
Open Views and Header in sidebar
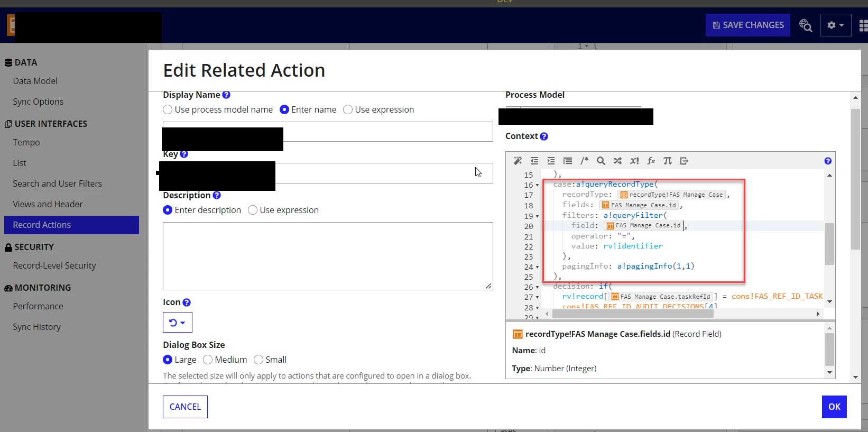48,204
